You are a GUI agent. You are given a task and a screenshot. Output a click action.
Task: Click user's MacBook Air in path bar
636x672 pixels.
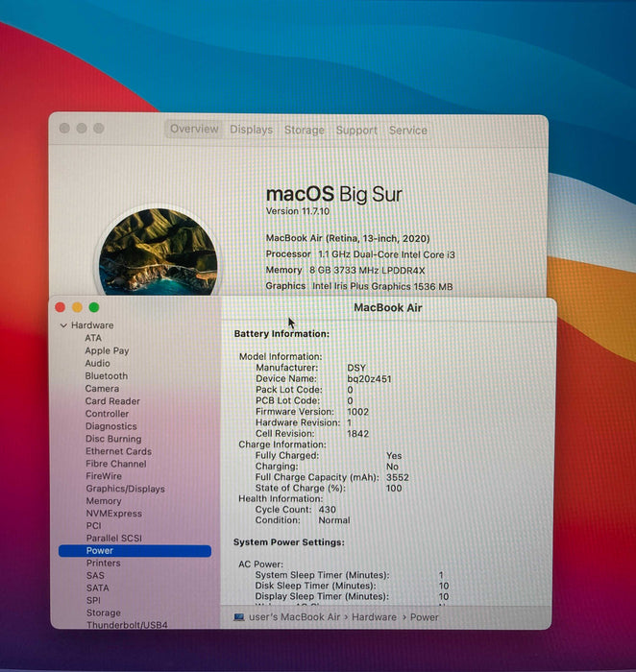point(295,617)
